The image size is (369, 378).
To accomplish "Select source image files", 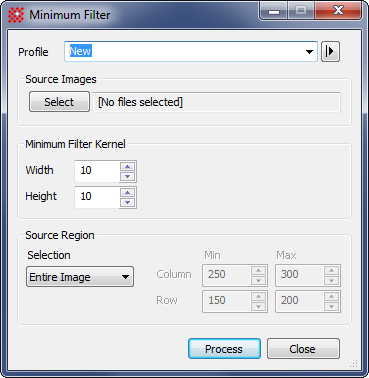I will 59,102.
